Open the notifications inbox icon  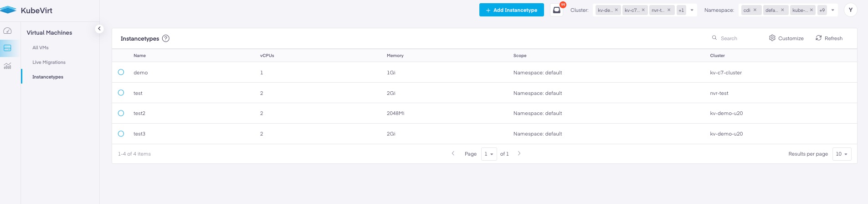[556, 10]
